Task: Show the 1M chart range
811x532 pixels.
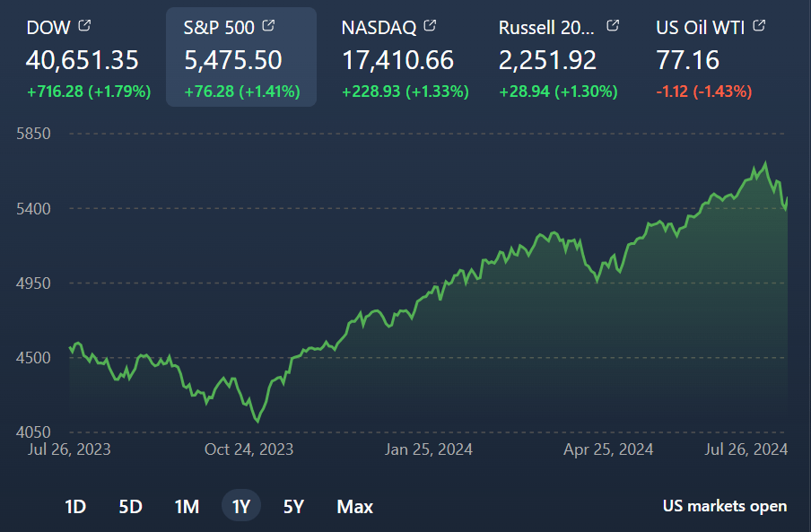Action: point(187,507)
